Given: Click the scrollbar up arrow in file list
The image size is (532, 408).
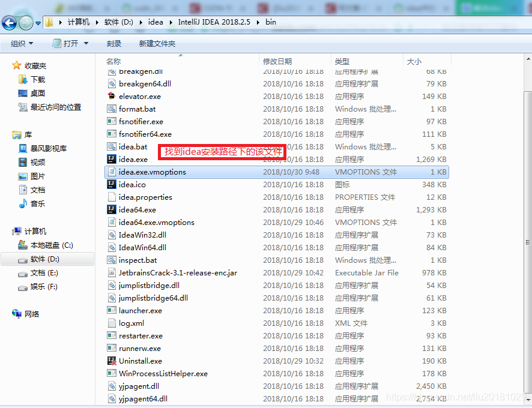Looking at the screenshot, I should (528, 59).
